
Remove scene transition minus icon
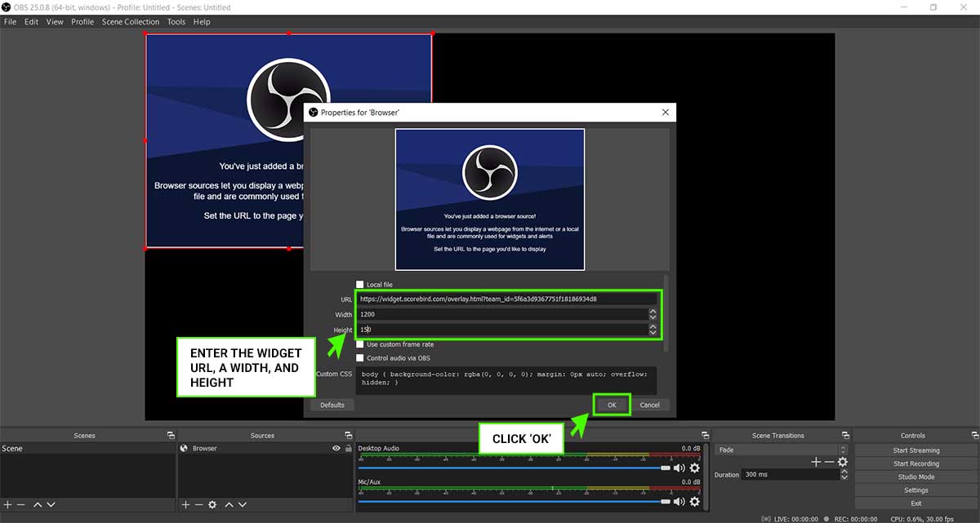pyautogui.click(x=829, y=462)
